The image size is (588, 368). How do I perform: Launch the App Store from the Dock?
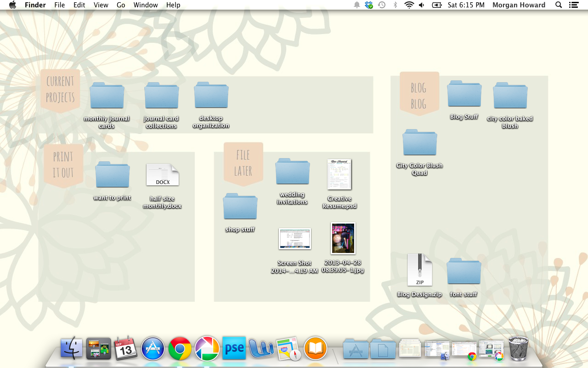(153, 348)
